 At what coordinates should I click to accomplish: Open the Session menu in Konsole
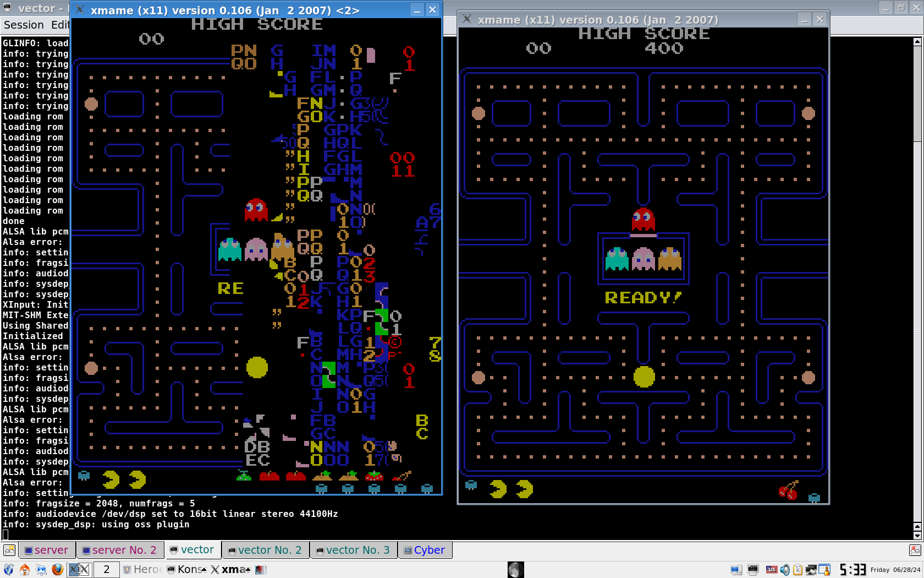pos(24,25)
